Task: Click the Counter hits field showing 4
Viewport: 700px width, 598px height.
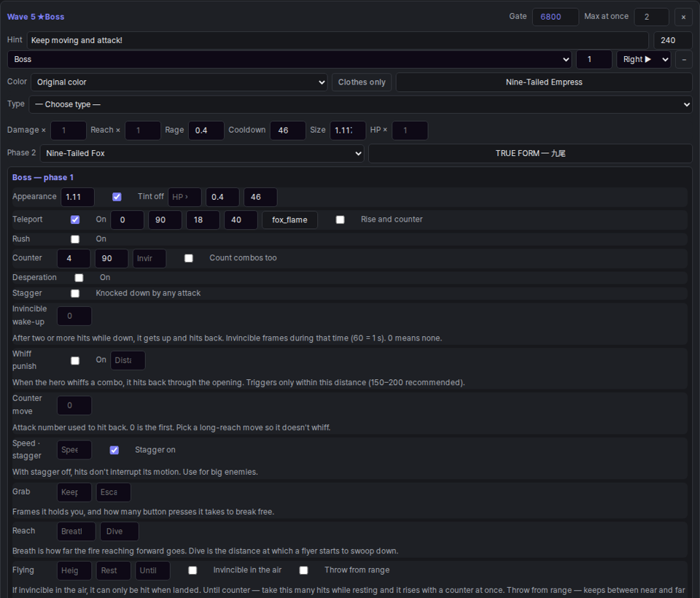Action: coord(74,258)
